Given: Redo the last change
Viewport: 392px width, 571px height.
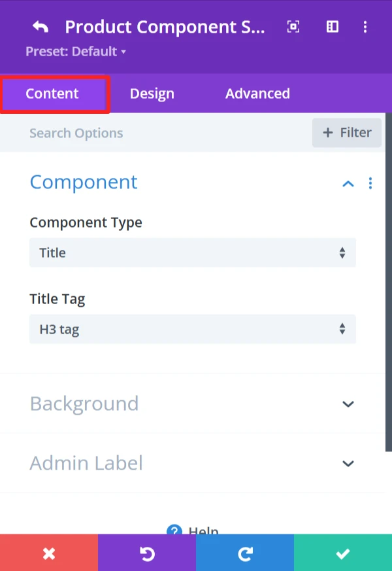Looking at the screenshot, I should tap(245, 553).
